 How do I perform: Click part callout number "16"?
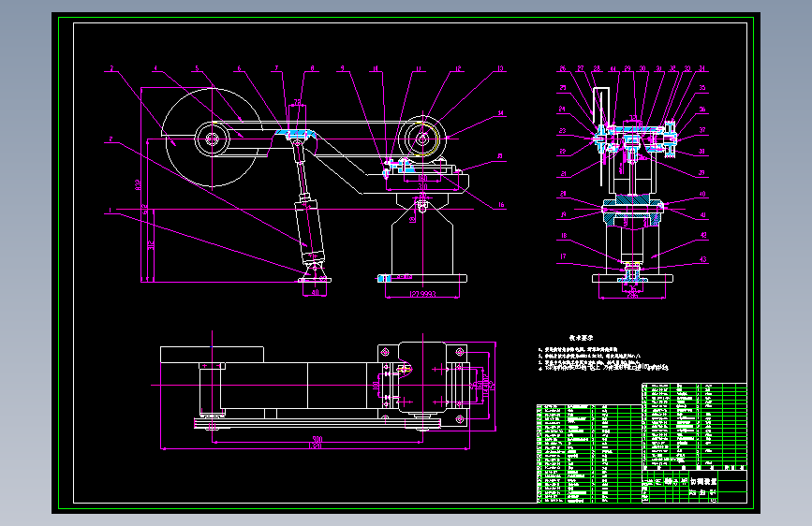[501, 204]
